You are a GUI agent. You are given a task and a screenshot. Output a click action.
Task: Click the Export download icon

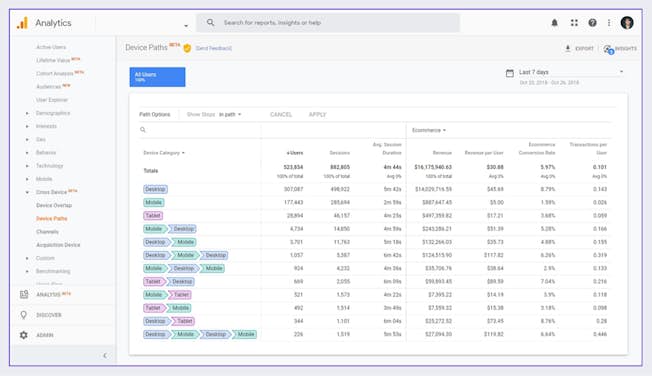[568, 48]
